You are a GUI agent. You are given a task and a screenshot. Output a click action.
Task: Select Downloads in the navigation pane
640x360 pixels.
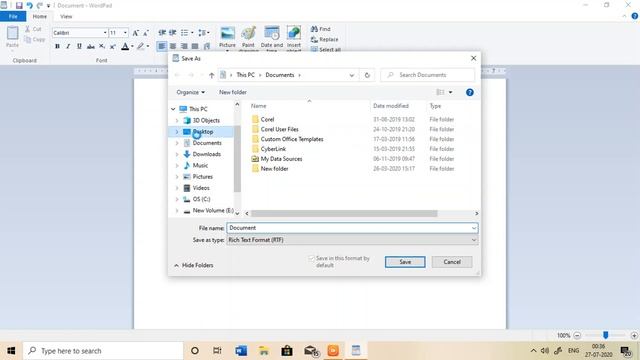pos(207,154)
